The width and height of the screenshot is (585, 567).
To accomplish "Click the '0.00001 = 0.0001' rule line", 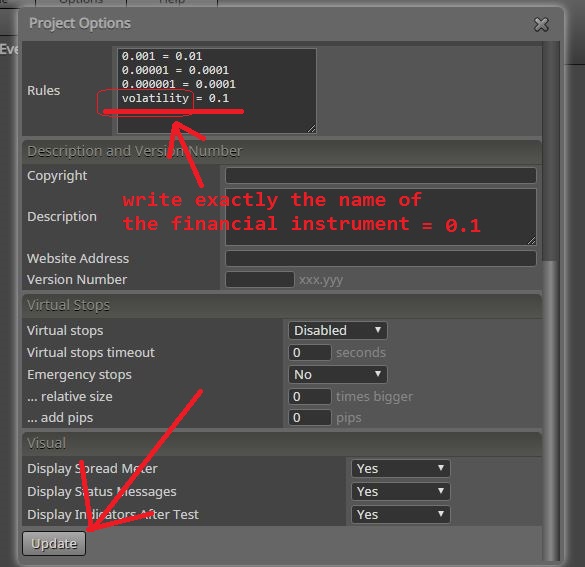I will coord(175,70).
